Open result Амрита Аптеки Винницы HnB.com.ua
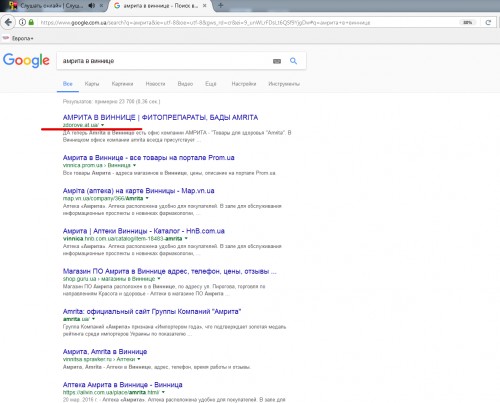The height and width of the screenshot is (403, 500). [144, 231]
